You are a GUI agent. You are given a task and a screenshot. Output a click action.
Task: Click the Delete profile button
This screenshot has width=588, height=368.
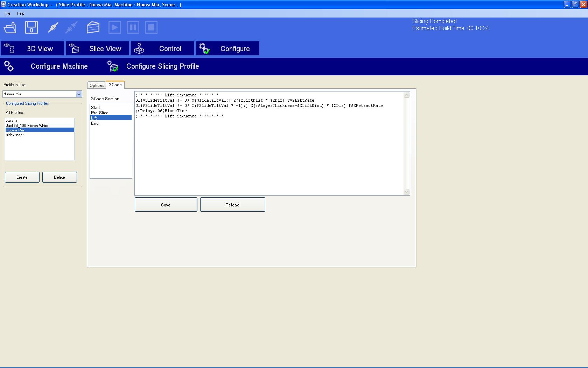[59, 177]
